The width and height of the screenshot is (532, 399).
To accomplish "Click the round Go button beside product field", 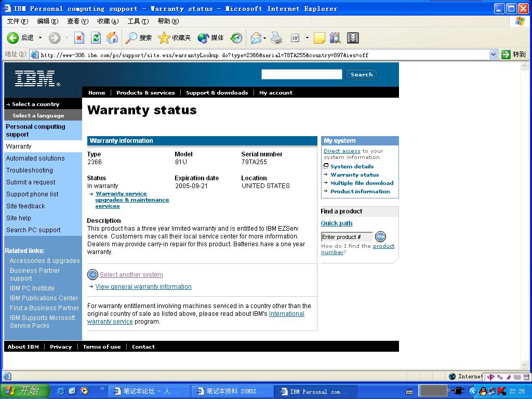I will pos(381,236).
